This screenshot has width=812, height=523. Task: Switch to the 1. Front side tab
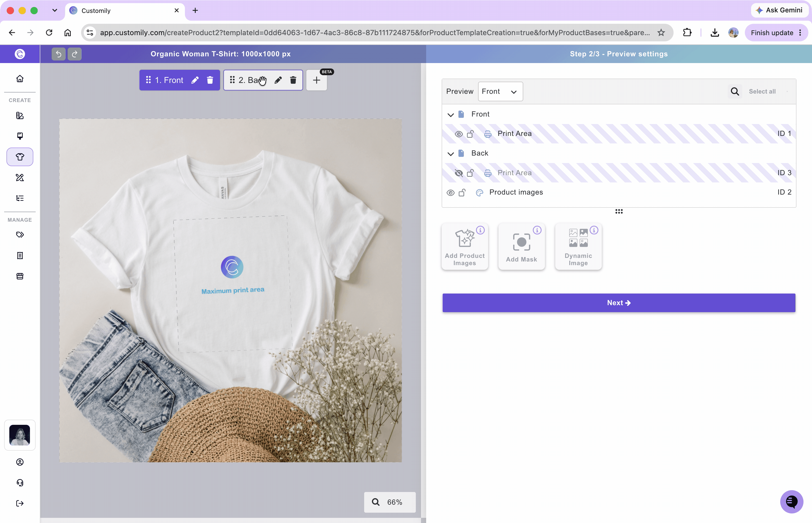[x=169, y=80]
